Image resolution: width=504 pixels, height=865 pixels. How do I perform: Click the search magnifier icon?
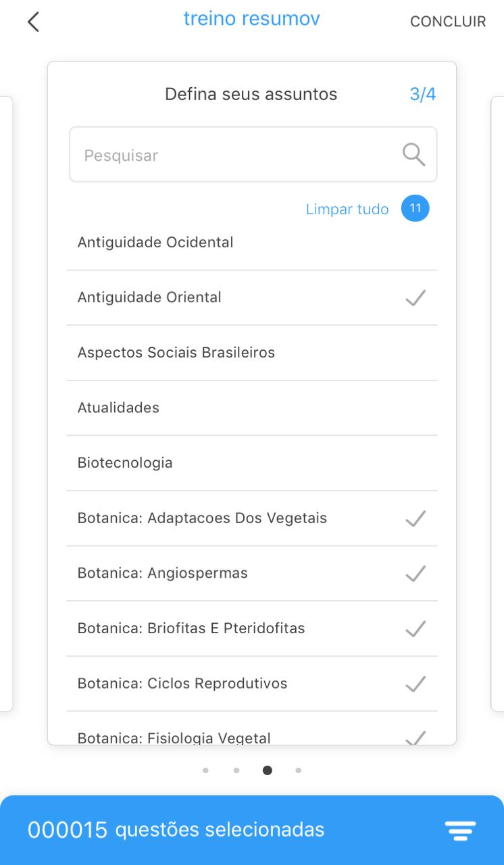(x=413, y=155)
